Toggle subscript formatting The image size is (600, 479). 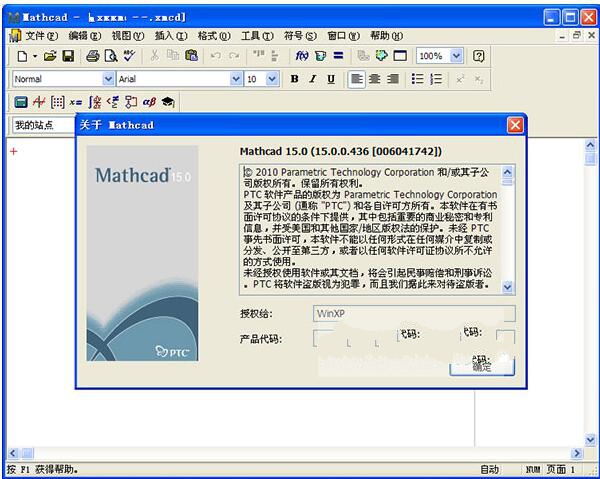tap(479, 79)
